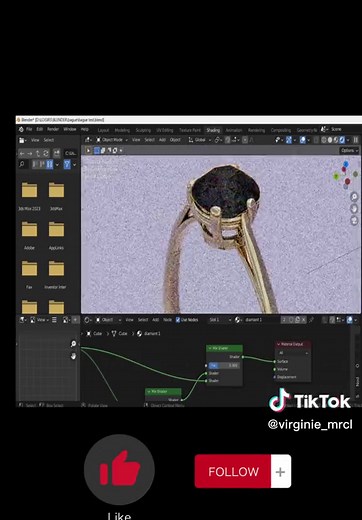
Task: Adjust the Fac slider on Mix Shader node
Action: [x=224, y=366]
